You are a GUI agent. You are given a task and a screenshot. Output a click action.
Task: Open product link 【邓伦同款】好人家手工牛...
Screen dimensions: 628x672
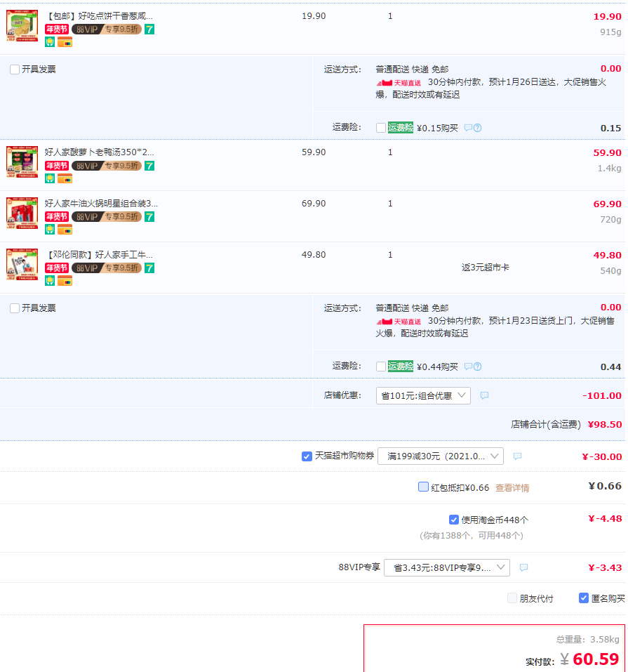(x=98, y=255)
